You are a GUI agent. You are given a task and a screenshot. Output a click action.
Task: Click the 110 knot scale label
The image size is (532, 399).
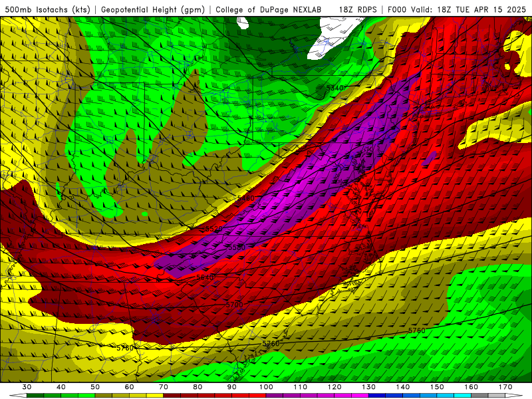point(301,387)
